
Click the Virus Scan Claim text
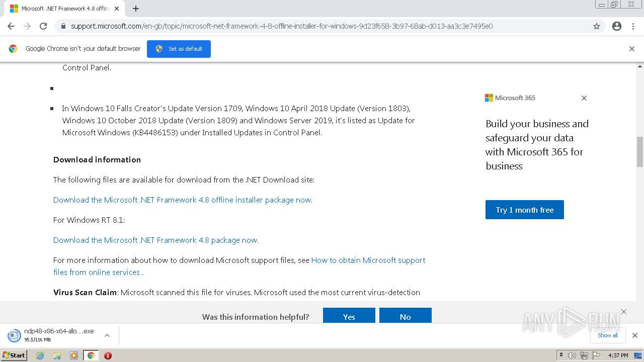85,292
